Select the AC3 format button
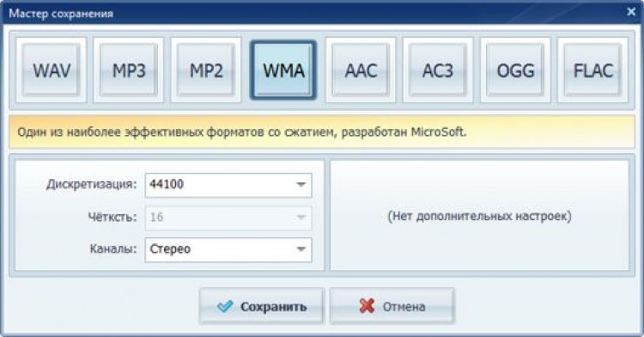 (438, 70)
